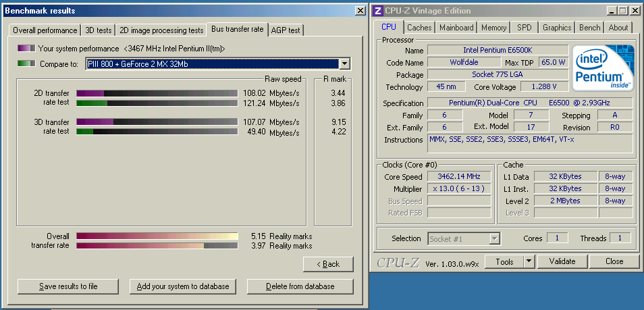Click the Threads count field
Viewport: 644px width, 310px height.
pos(620,238)
